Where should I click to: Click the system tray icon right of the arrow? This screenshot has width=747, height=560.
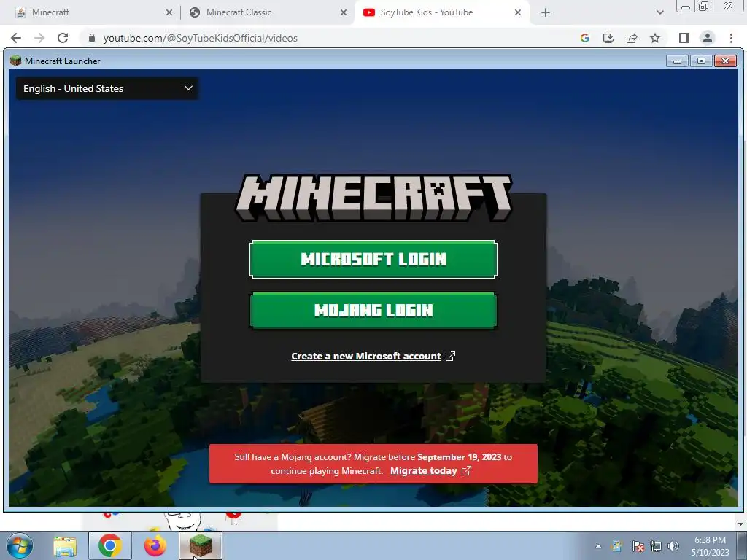click(617, 546)
